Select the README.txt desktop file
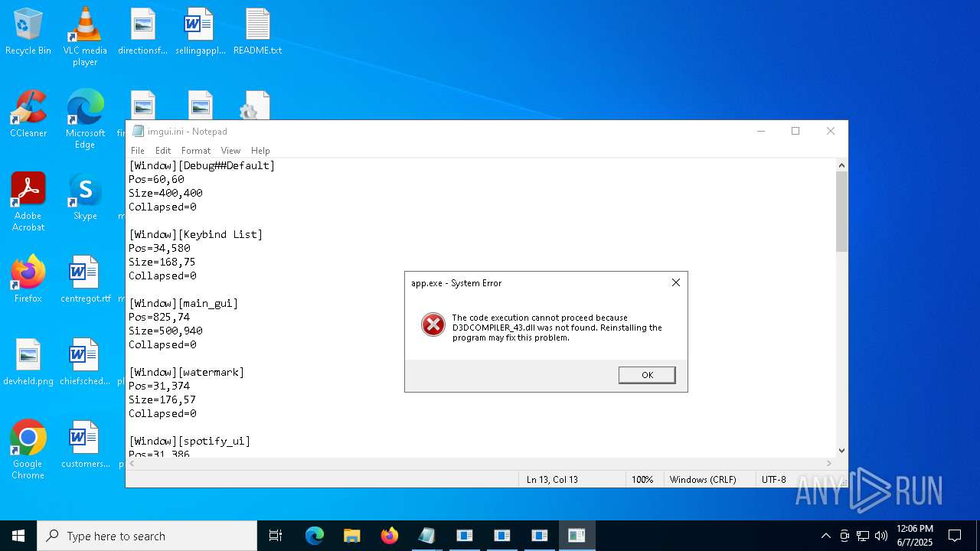980x551 pixels. [257, 31]
